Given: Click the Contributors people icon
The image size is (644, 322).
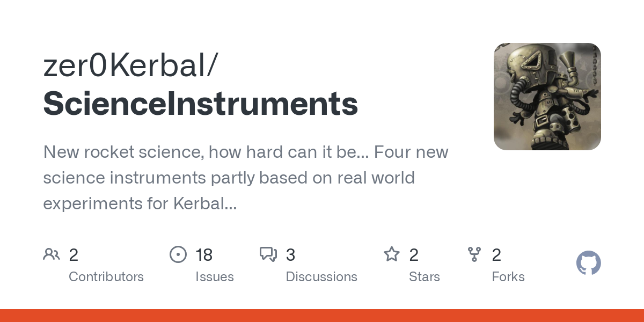Looking at the screenshot, I should 52,254.
